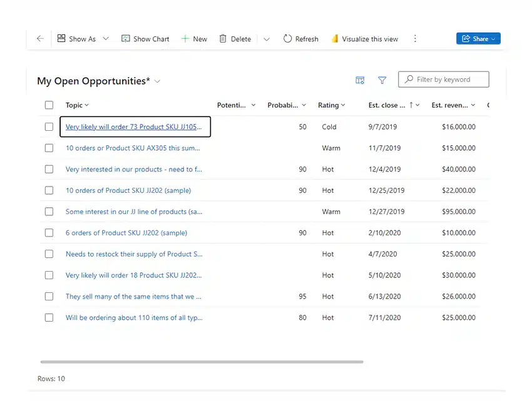Click the 9/7/2019 close date cell
The height and width of the screenshot is (415, 532).
pos(382,126)
